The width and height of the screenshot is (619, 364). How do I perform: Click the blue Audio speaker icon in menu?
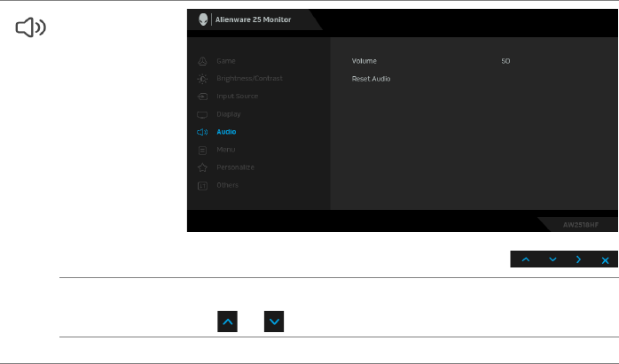(202, 132)
